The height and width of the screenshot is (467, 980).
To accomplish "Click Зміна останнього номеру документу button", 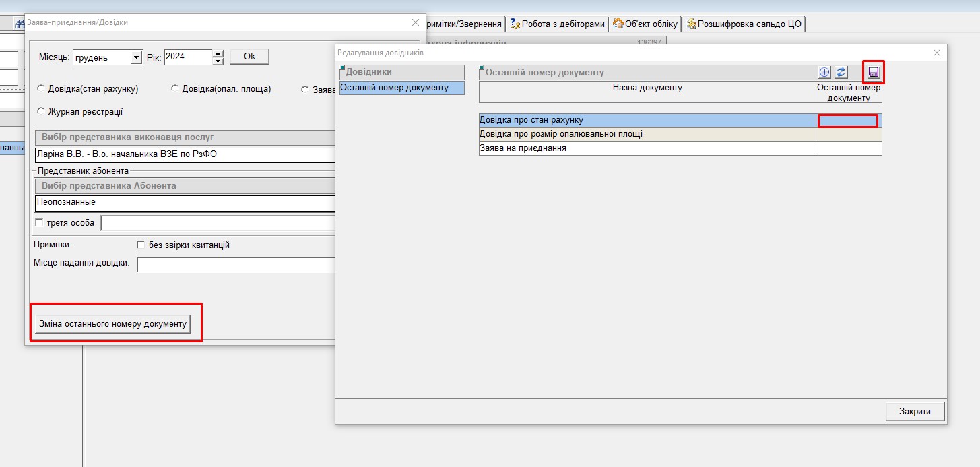I will 112,323.
